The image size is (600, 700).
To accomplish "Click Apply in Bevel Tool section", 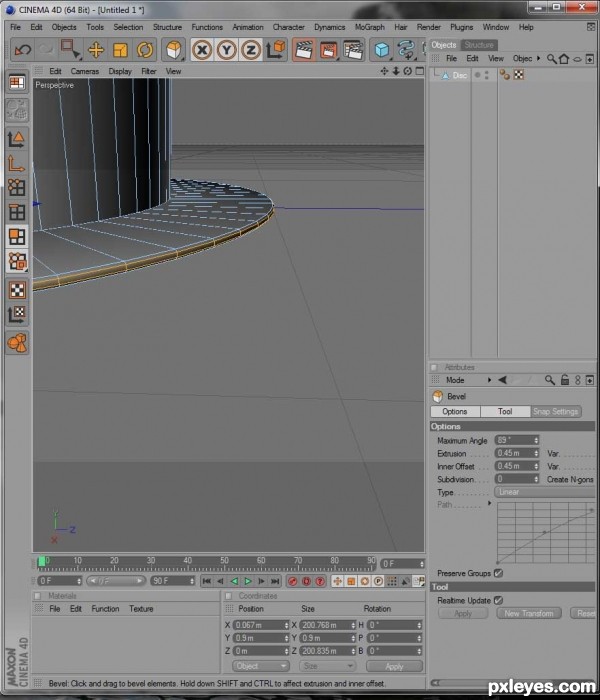I will click(463, 613).
